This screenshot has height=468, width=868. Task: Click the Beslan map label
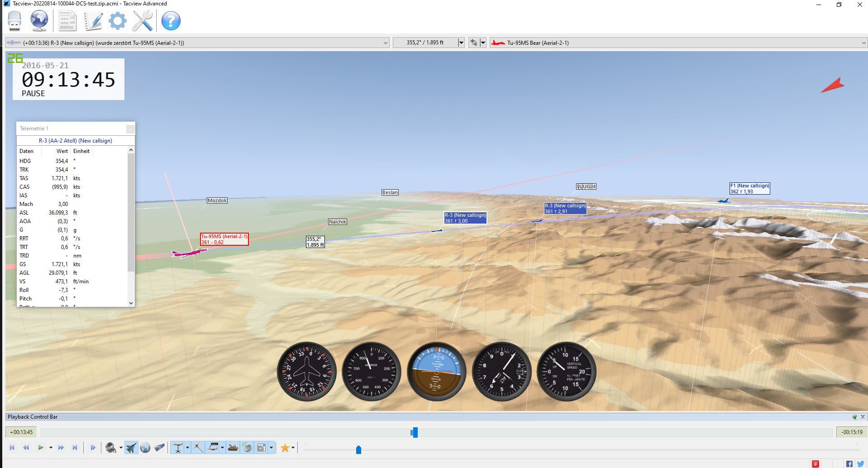(390, 192)
